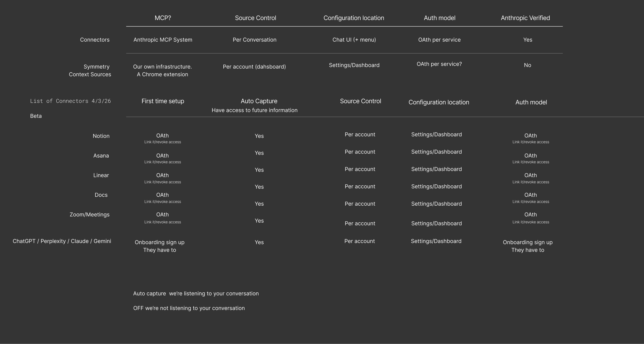Select the 'Anthropic Verified' header text

(525, 18)
